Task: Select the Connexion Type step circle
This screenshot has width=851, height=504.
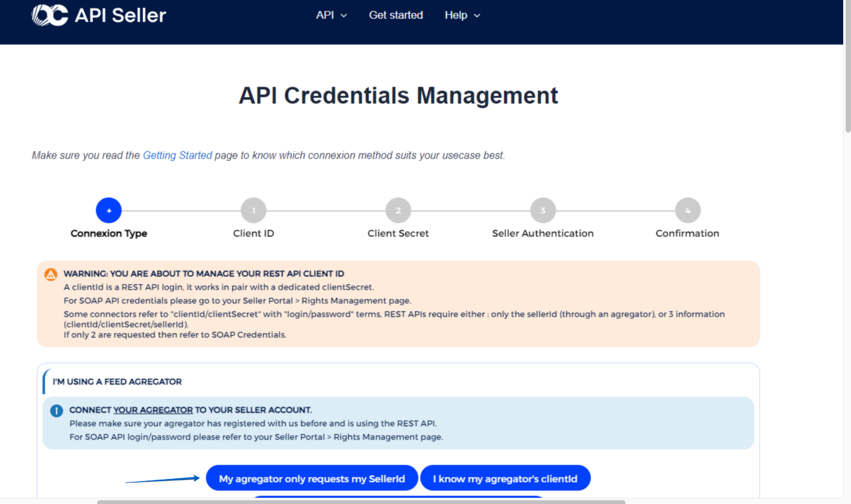Action: tap(109, 210)
